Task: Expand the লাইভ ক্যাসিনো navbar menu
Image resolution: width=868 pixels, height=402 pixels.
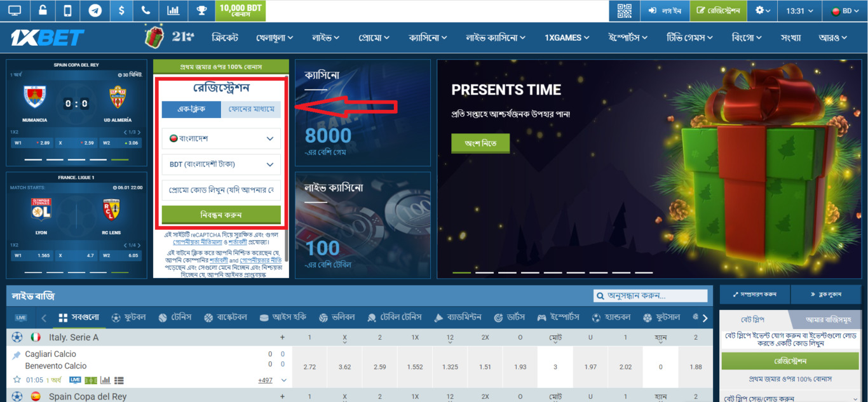Action: 496,37
